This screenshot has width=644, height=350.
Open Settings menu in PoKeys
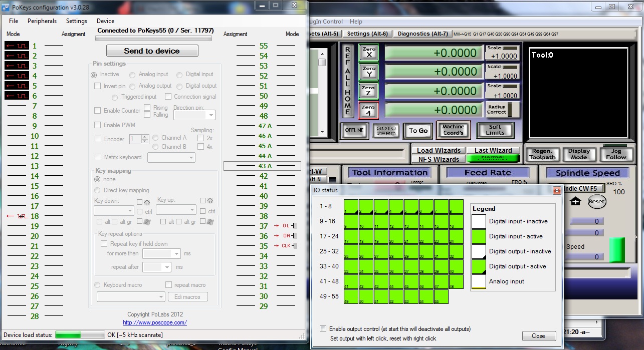[x=77, y=21]
